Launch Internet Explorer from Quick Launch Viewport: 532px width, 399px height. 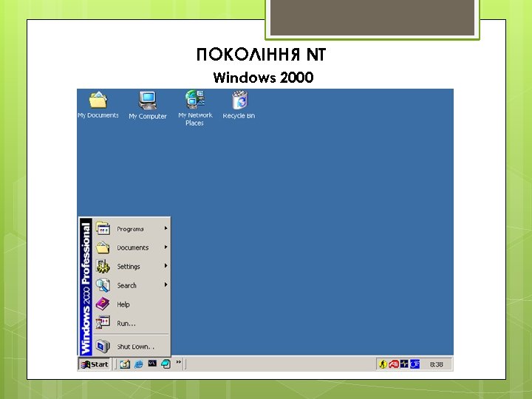[x=138, y=364]
